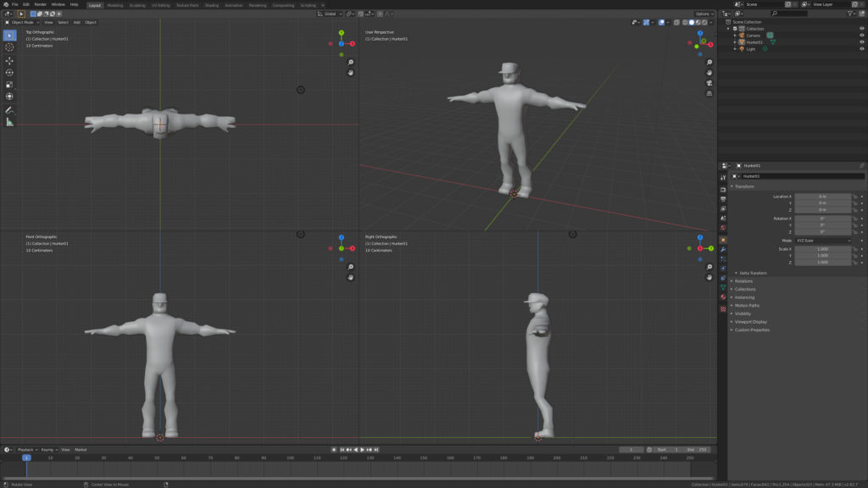Expand Custom Properties panel

tap(750, 330)
